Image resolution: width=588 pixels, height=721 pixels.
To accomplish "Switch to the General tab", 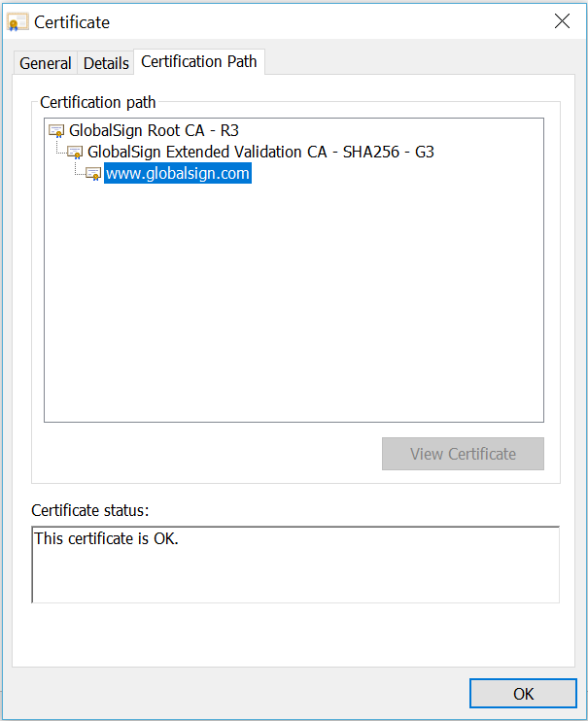I will pyautogui.click(x=46, y=63).
